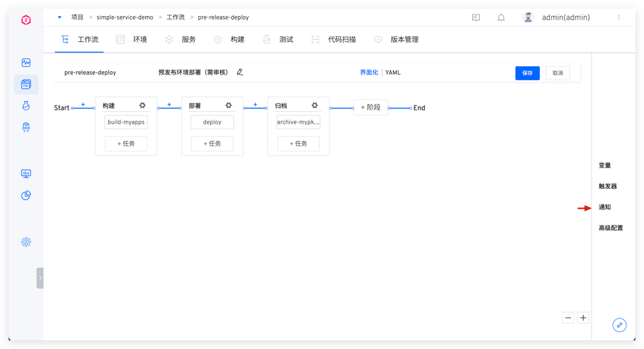Zoom out with the minus button
The height and width of the screenshot is (349, 644).
(568, 318)
